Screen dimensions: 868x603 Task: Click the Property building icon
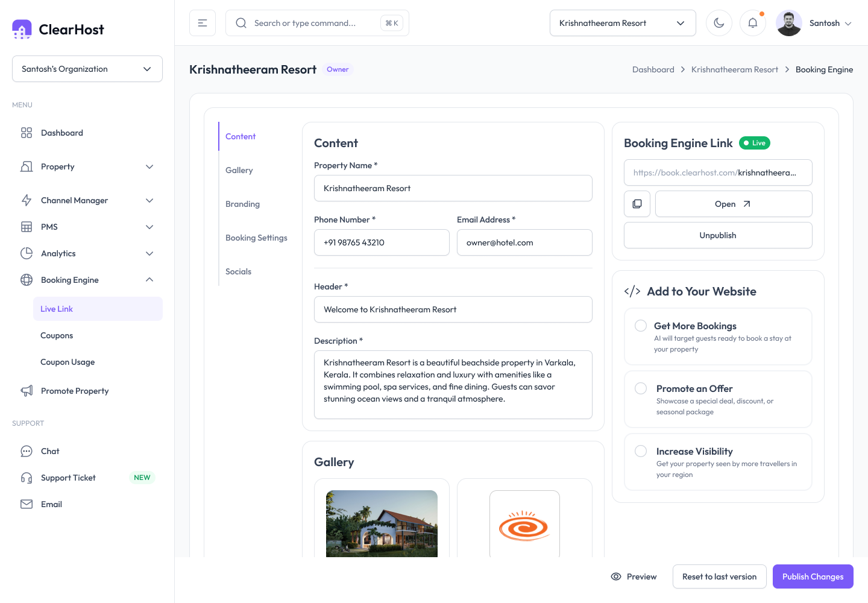point(27,166)
